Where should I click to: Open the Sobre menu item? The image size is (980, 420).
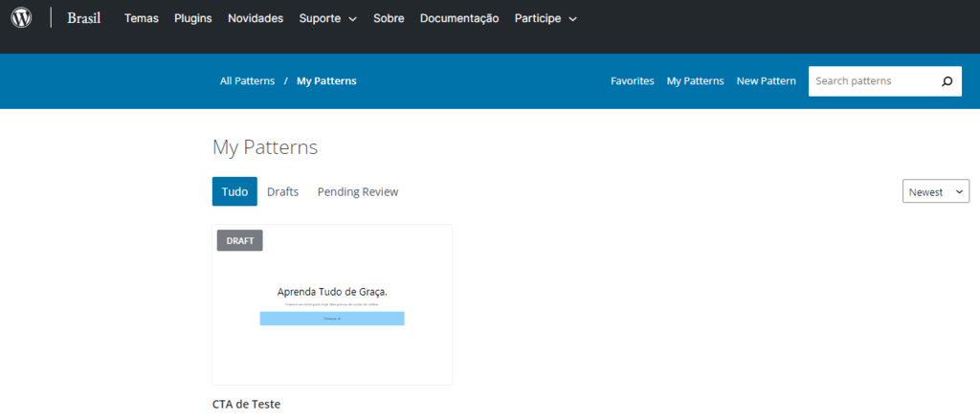coord(389,19)
